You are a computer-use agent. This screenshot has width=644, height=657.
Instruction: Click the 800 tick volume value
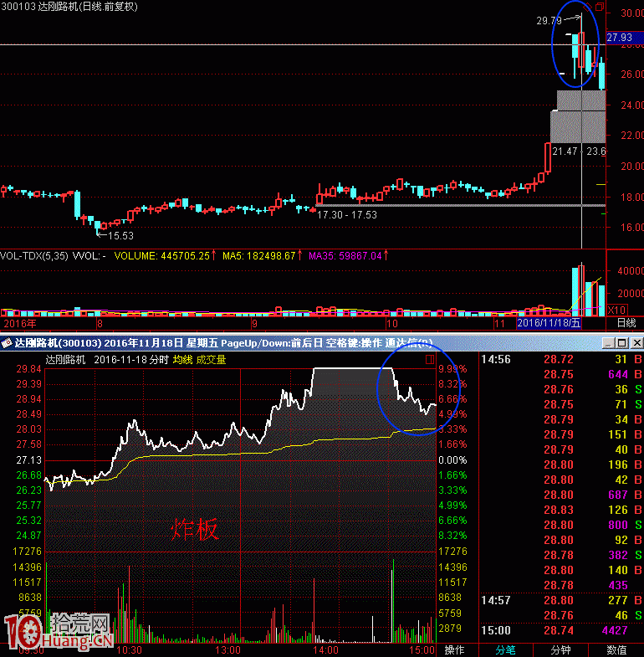617,525
